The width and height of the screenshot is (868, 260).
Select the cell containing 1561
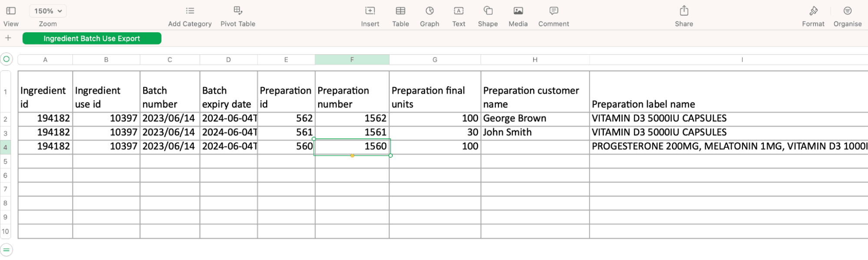352,133
